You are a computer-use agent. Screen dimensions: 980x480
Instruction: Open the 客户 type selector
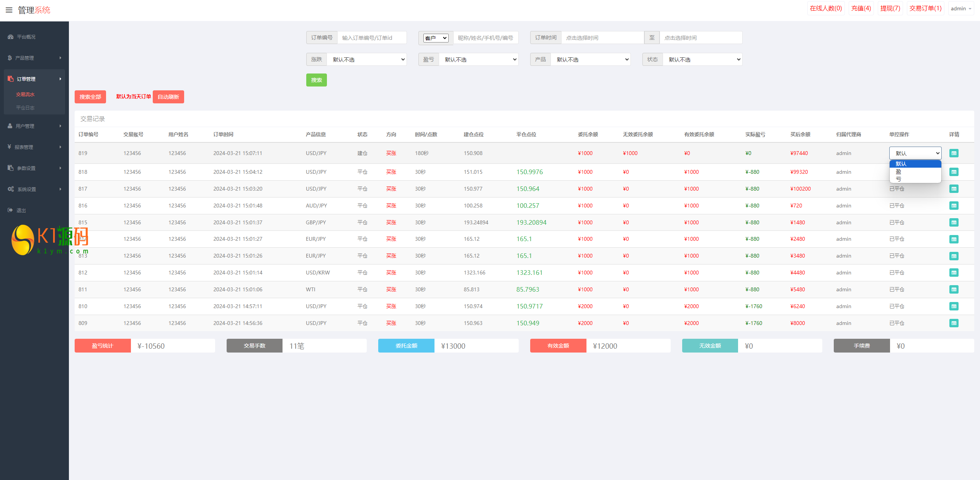(436, 38)
